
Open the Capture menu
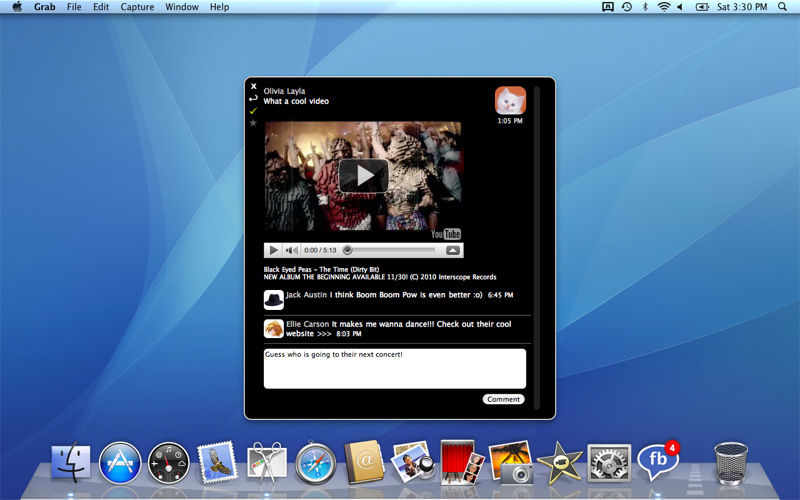[137, 7]
